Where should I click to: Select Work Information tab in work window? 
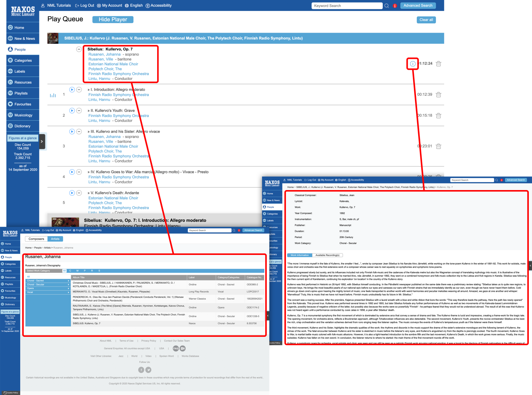(300, 255)
